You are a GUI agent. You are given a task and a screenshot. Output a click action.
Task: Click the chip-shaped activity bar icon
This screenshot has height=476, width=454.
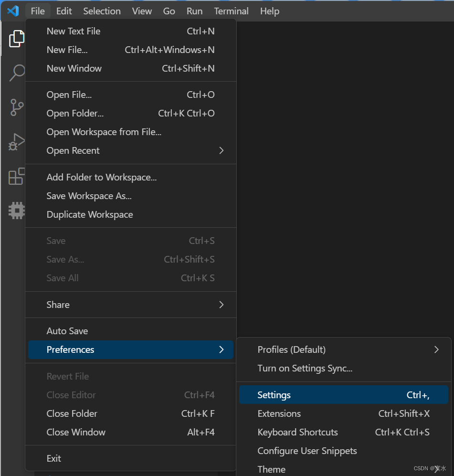point(17,210)
